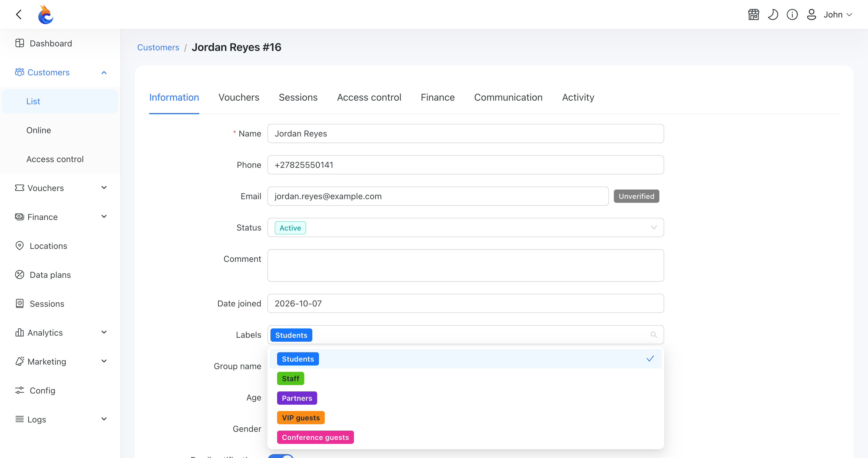Open the marketplace store icon
Viewport: 868px width, 458px height.
[x=753, y=14]
